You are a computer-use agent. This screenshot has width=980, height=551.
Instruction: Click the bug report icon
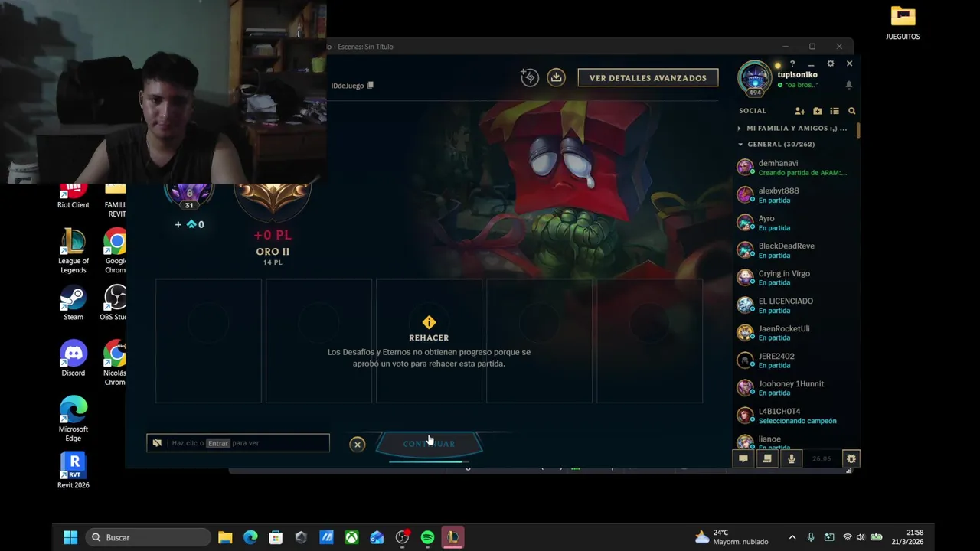(851, 458)
